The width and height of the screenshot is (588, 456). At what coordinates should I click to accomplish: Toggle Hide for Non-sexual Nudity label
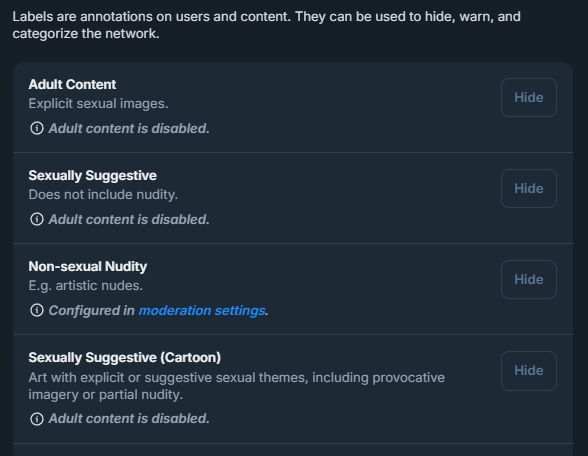[529, 279]
